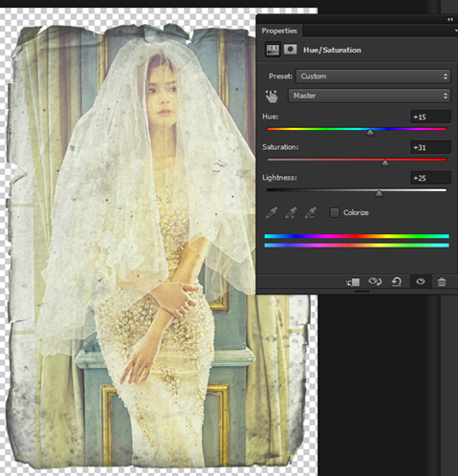
Task: Delete adjustment layer trash icon
Action: (x=442, y=282)
